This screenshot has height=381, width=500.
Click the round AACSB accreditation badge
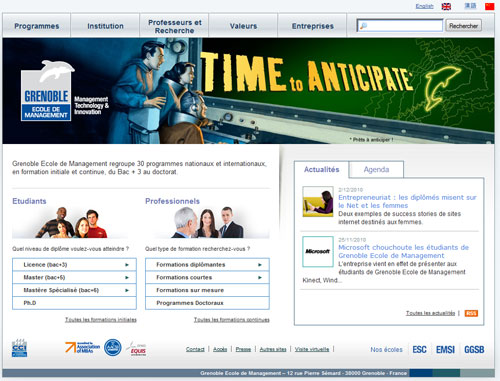click(113, 348)
